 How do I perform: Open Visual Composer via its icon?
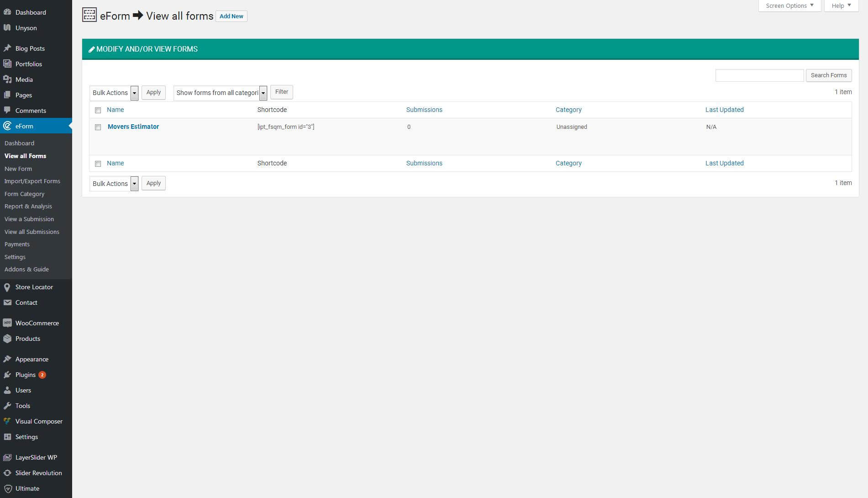(x=7, y=421)
